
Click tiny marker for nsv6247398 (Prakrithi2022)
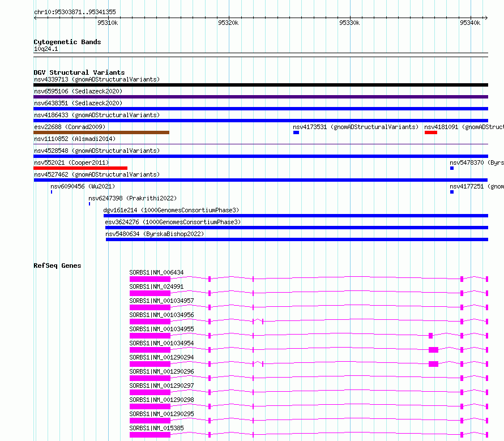[x=89, y=204]
